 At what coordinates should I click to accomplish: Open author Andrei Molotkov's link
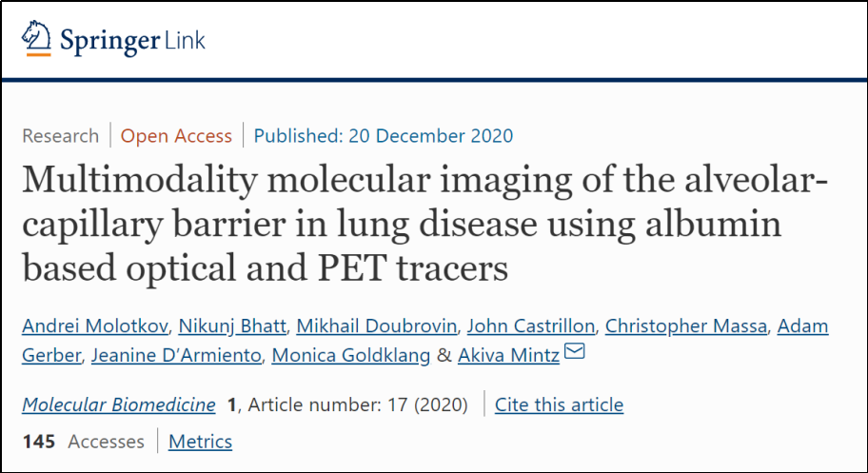tap(94, 325)
